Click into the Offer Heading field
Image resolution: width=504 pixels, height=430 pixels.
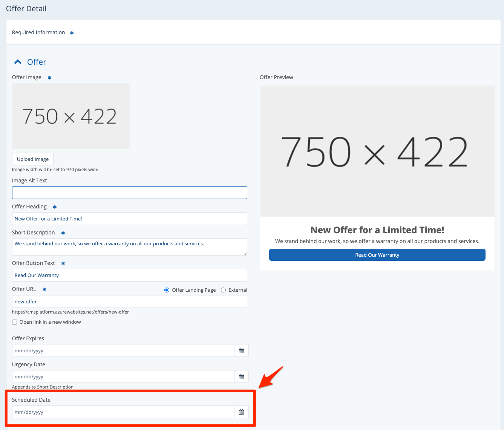pos(129,219)
